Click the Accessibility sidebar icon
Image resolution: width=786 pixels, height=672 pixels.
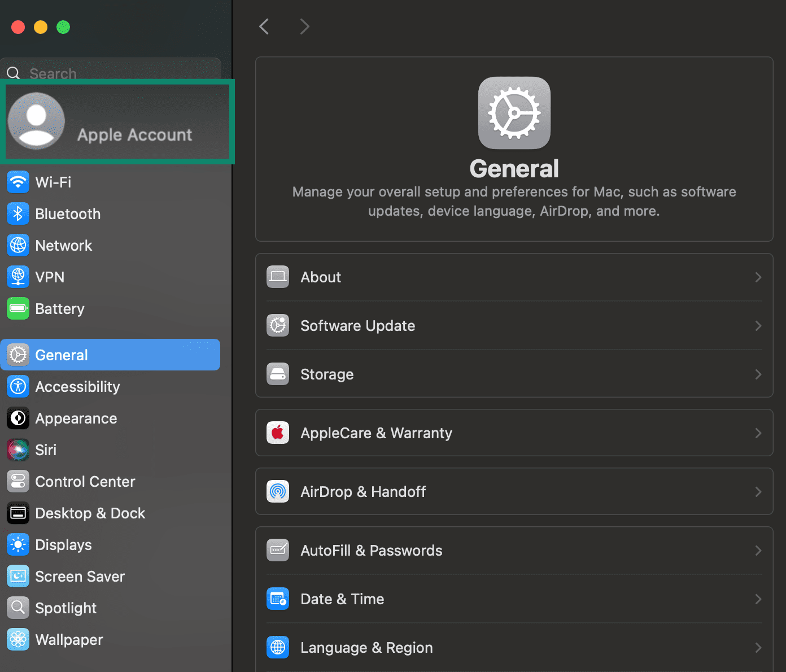(18, 386)
